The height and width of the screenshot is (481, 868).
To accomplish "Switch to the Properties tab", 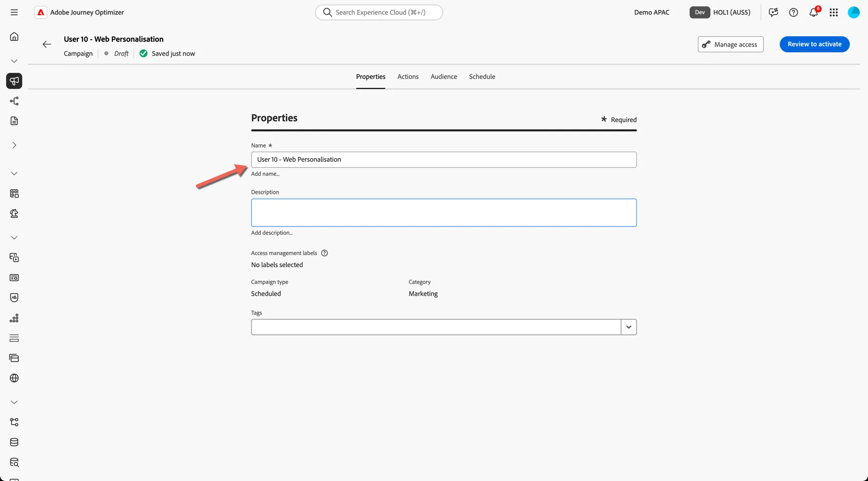I will [371, 77].
